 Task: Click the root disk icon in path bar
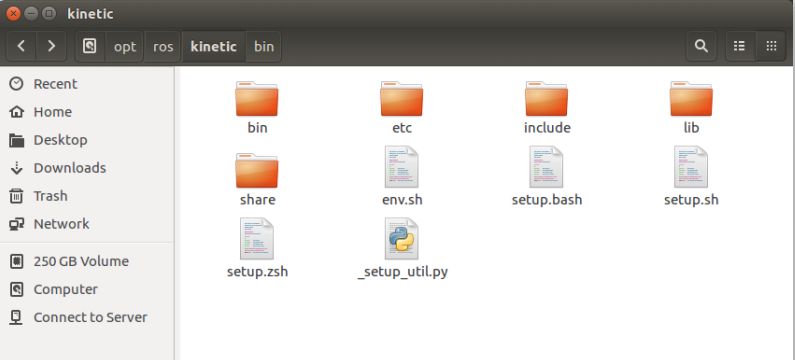click(x=90, y=47)
